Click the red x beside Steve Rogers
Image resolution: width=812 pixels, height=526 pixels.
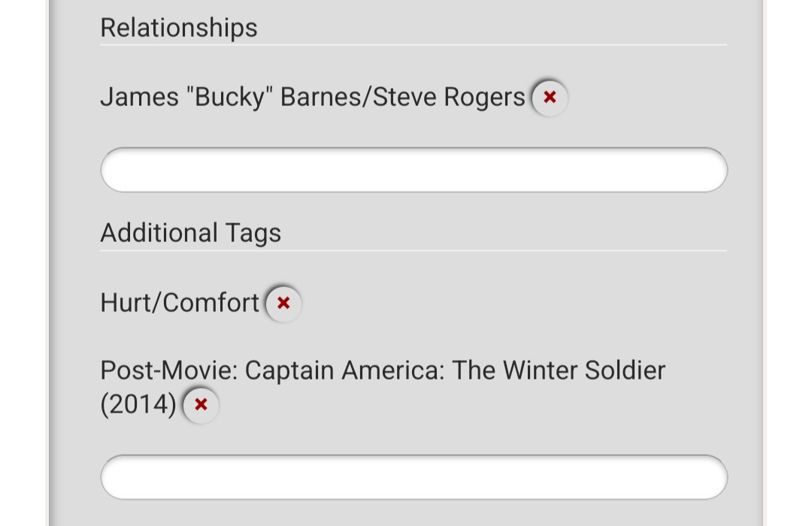550,98
